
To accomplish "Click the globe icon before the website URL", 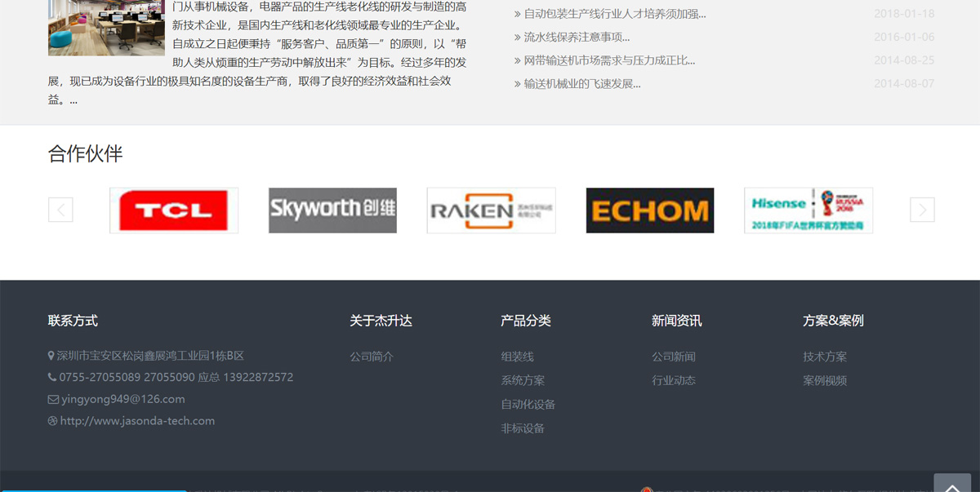I will (51, 420).
